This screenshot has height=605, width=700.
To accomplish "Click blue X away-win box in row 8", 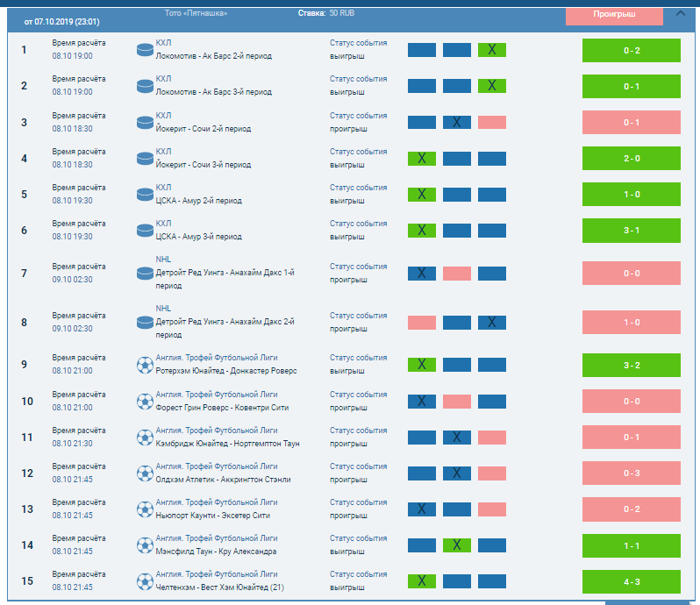I will 492,322.
